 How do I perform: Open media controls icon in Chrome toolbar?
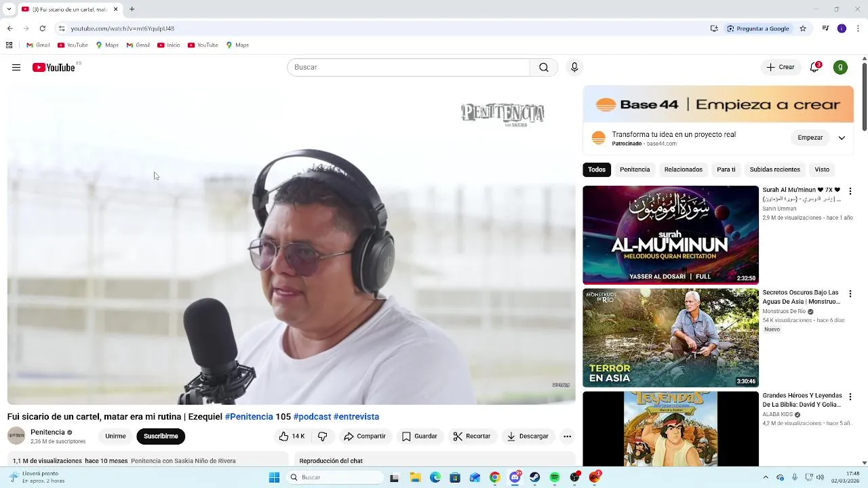[x=825, y=28]
